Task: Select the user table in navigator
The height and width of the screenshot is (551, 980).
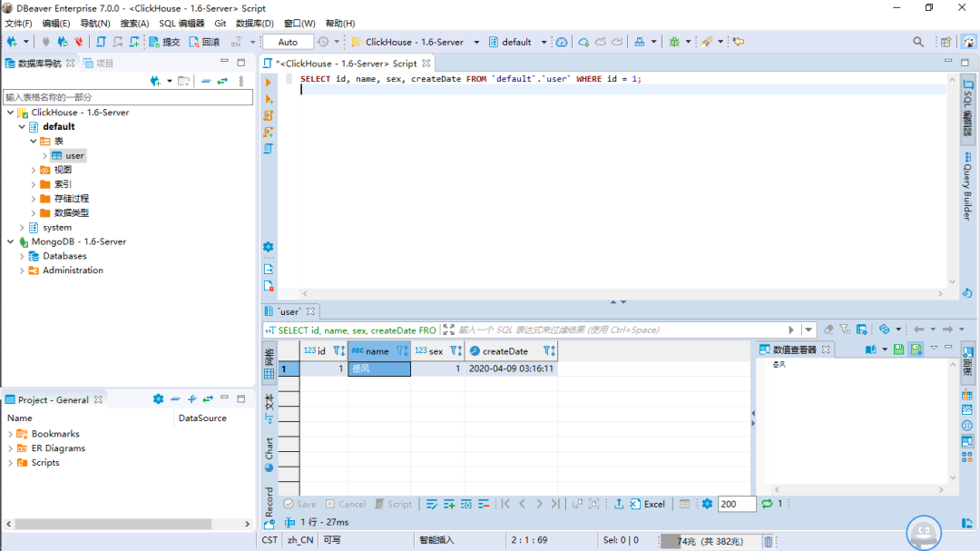Action: pos(74,155)
